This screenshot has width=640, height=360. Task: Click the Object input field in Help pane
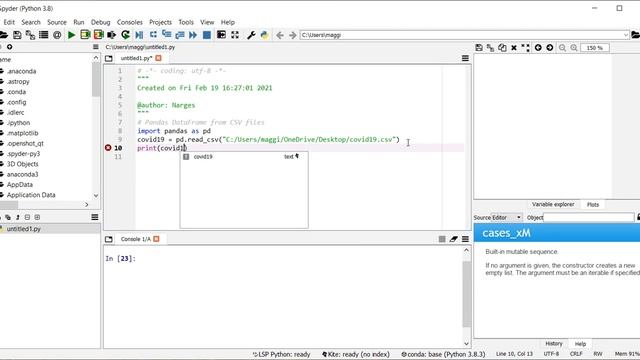[589, 218]
